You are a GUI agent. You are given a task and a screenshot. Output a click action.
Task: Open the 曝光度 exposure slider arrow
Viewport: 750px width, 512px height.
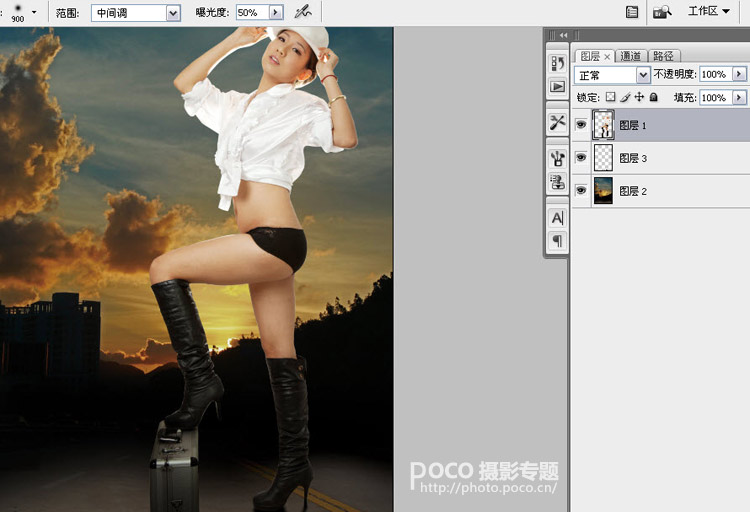pyautogui.click(x=276, y=12)
